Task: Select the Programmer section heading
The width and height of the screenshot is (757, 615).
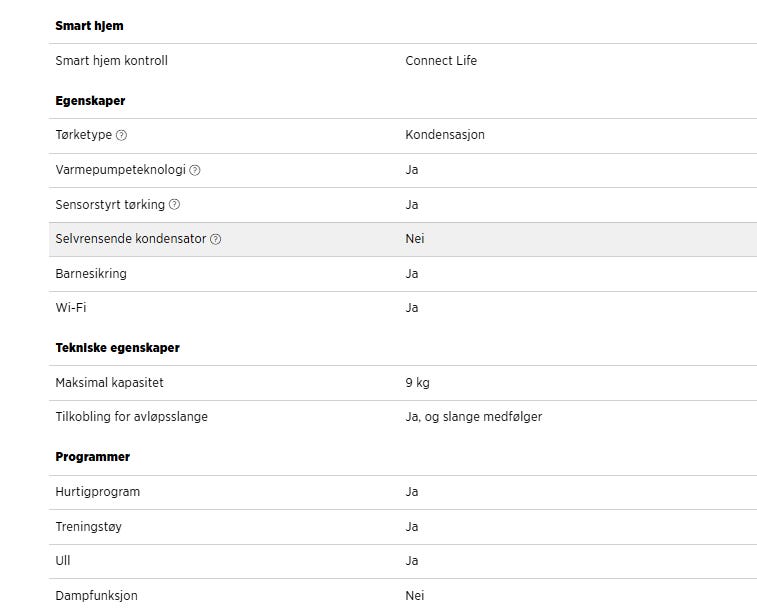Action: 92,457
